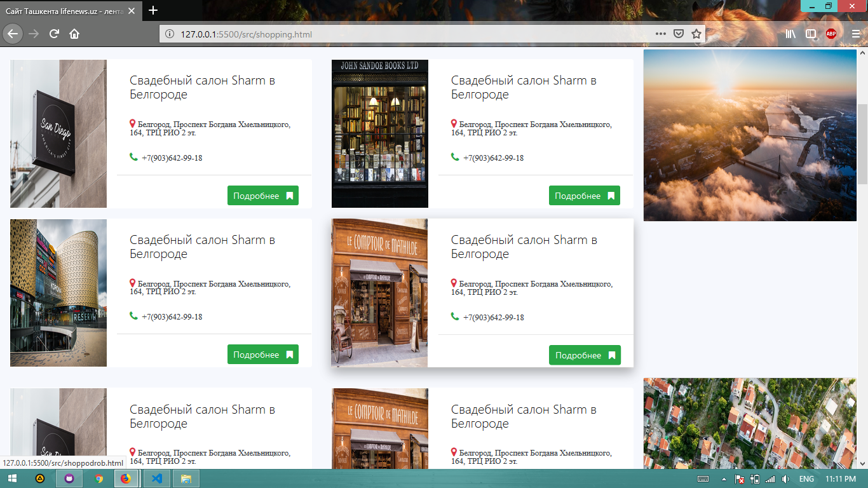Screen dimensions: 868x488
Task: Bookmark this page with the star
Action: point(696,34)
